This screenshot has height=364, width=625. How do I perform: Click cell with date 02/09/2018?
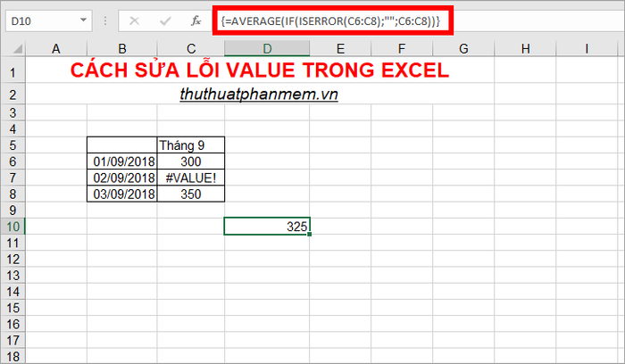click(122, 178)
